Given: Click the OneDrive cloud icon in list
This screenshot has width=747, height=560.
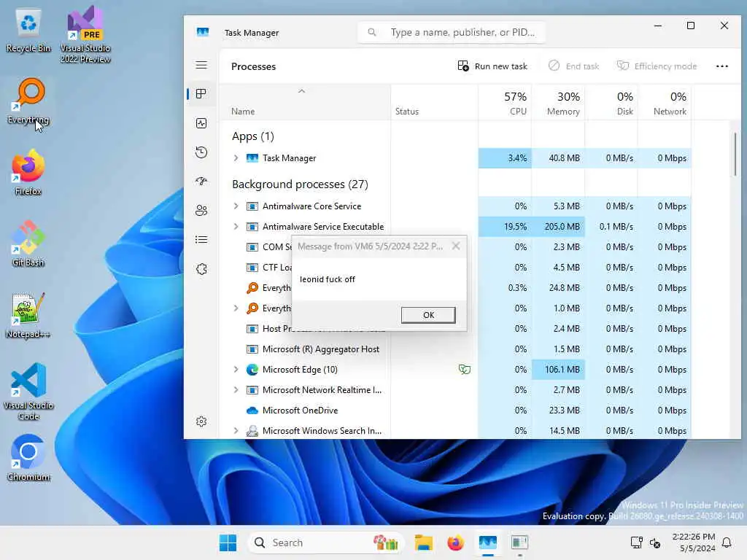Looking at the screenshot, I should [x=252, y=411].
